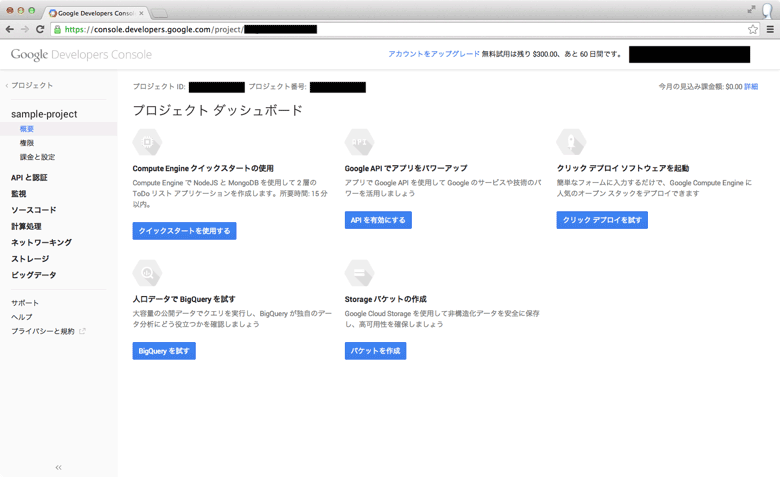Open the サポート link

click(25, 303)
